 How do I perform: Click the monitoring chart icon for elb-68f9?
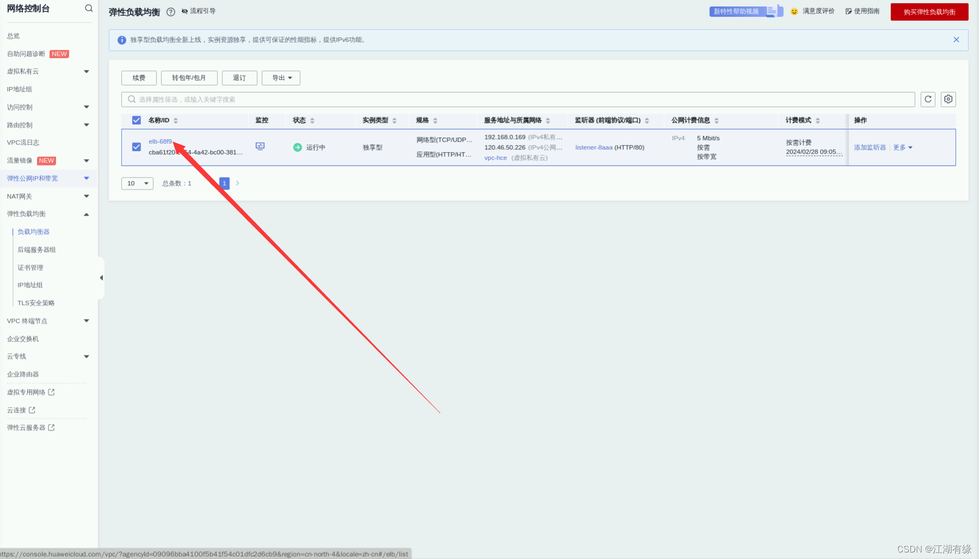pyautogui.click(x=260, y=146)
